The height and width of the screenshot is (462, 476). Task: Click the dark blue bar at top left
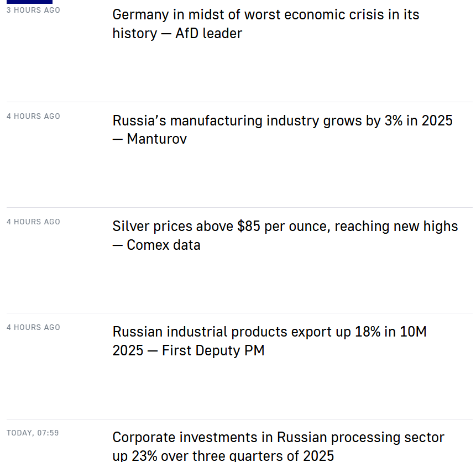click(x=29, y=2)
